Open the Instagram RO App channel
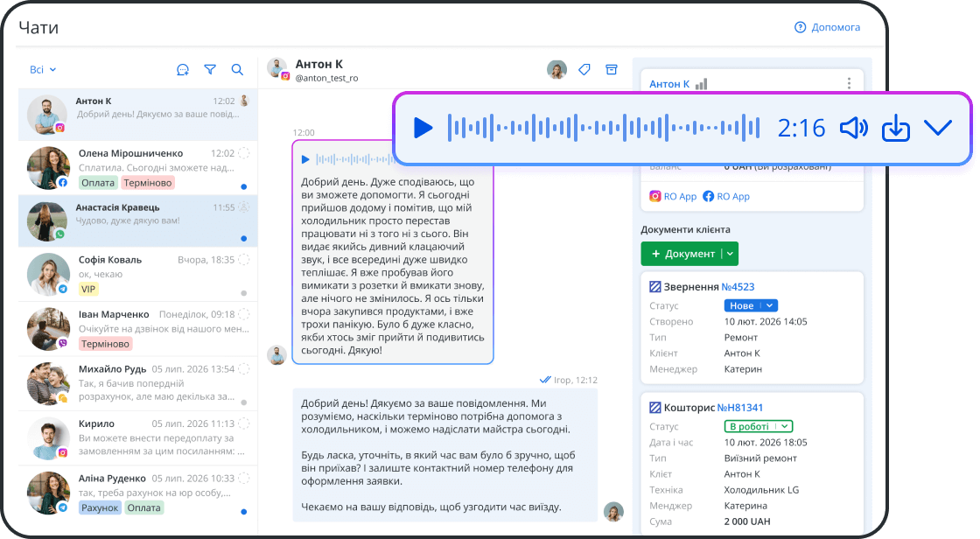Screen dimensions: 980x539 point(672,196)
